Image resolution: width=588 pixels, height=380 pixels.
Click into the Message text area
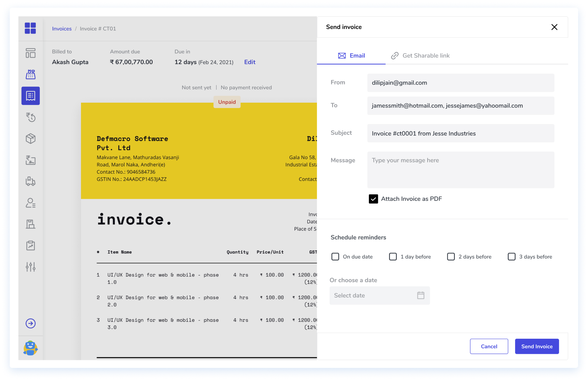[x=461, y=170]
